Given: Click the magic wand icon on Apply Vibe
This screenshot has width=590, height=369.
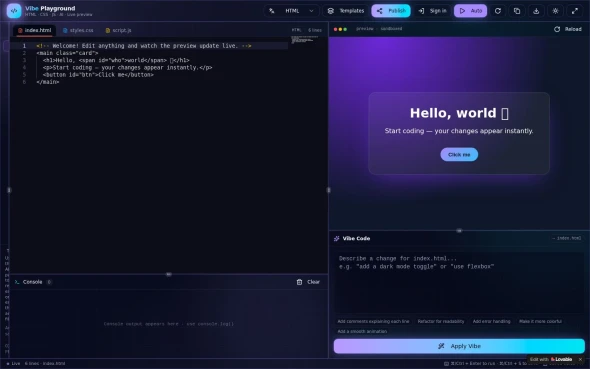Looking at the screenshot, I should coord(441,346).
